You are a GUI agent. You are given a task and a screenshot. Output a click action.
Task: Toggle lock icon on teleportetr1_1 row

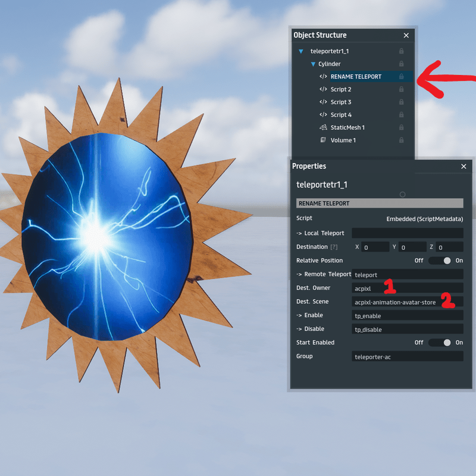(402, 51)
